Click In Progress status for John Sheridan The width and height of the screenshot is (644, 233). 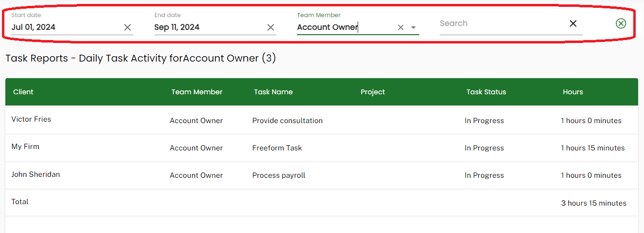point(484,175)
